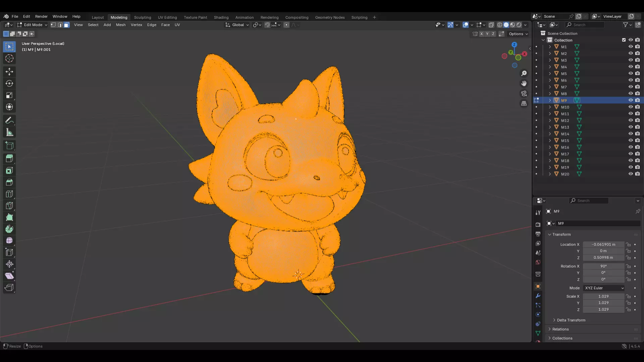The image size is (644, 362).
Task: Open the Options dropdown in viewport
Action: (x=518, y=34)
